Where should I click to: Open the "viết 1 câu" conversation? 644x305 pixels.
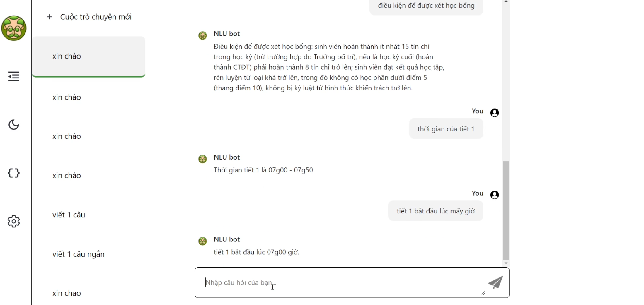pos(69,215)
